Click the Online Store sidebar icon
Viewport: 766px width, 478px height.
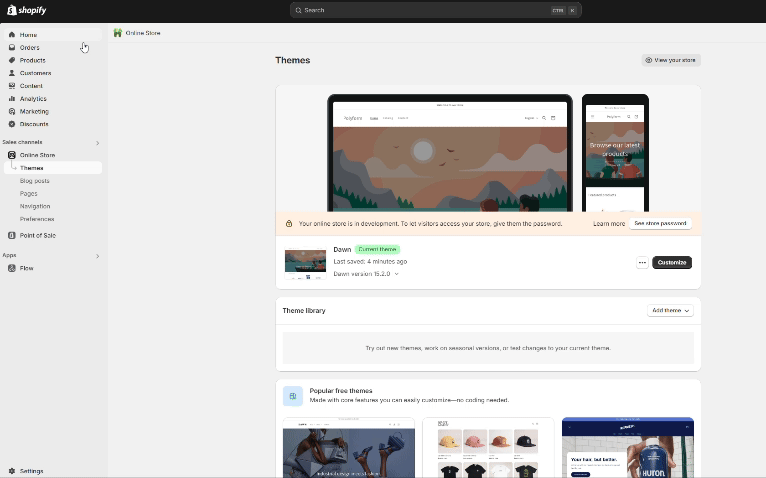pyautogui.click(x=12, y=155)
